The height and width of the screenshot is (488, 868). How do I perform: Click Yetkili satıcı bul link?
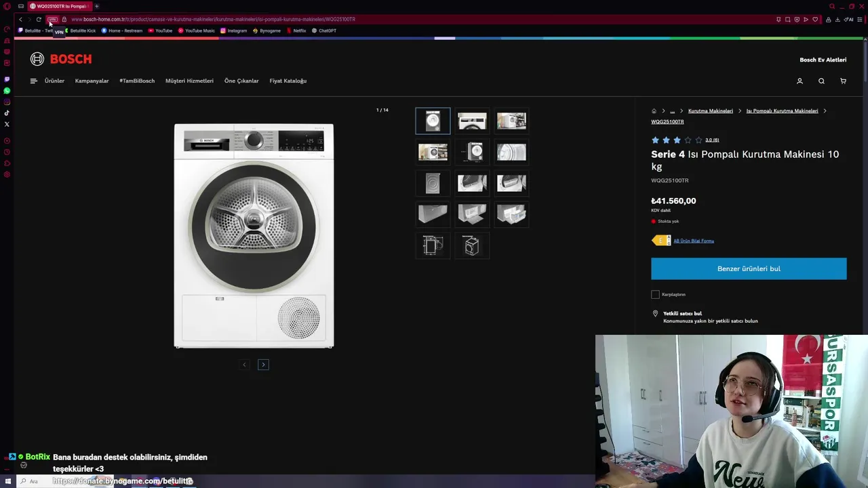[682, 313]
